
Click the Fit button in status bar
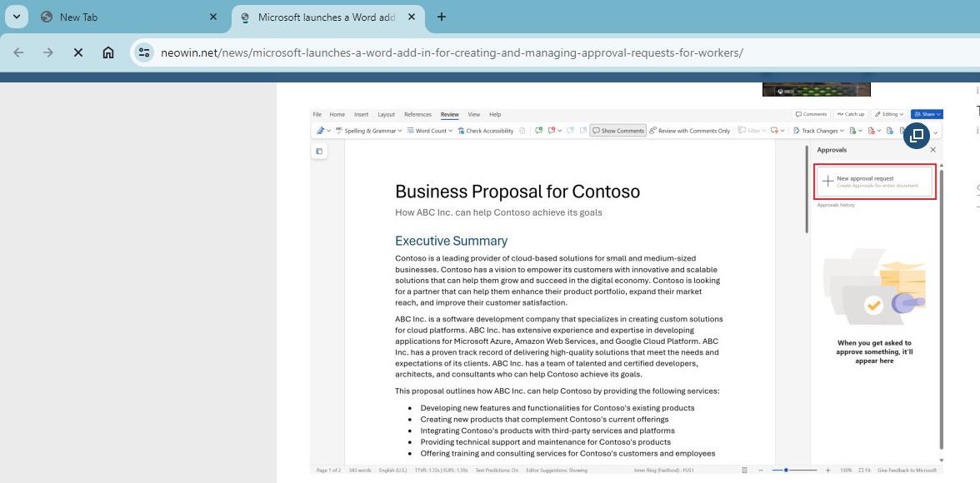(x=864, y=470)
